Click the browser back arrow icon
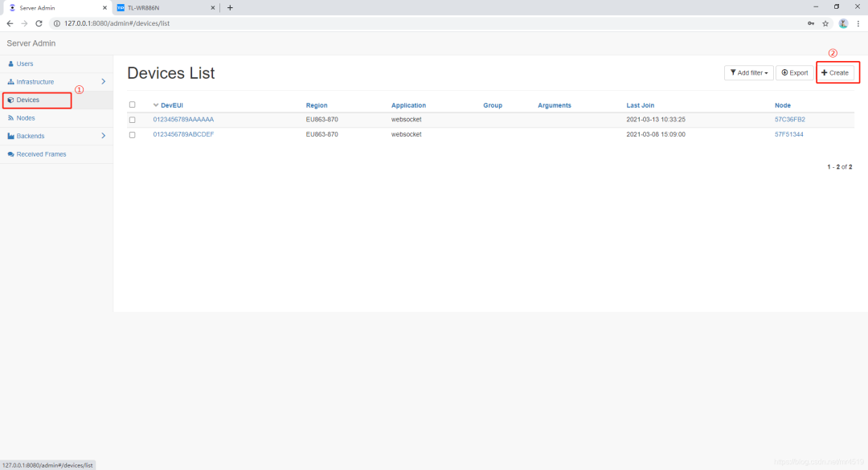The height and width of the screenshot is (470, 868). point(10,23)
